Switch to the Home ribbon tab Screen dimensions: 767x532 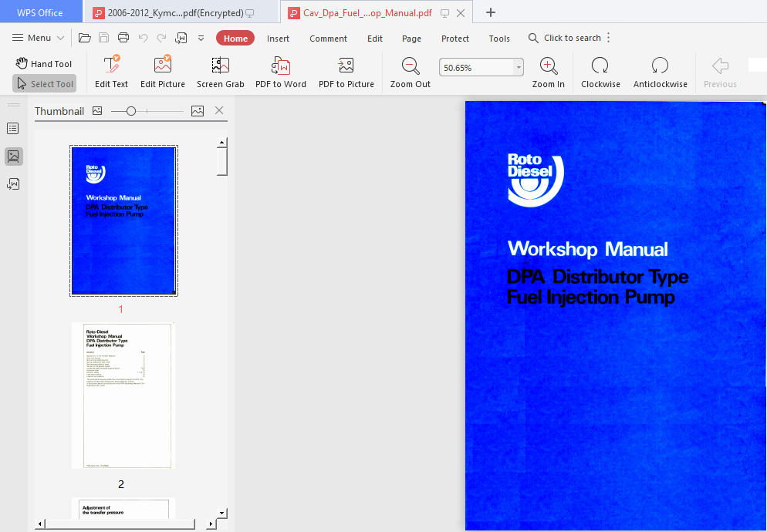235,38
